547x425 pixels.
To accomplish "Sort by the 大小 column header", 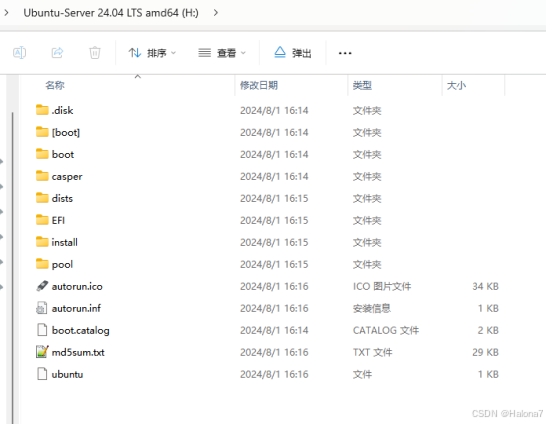I will click(x=456, y=85).
